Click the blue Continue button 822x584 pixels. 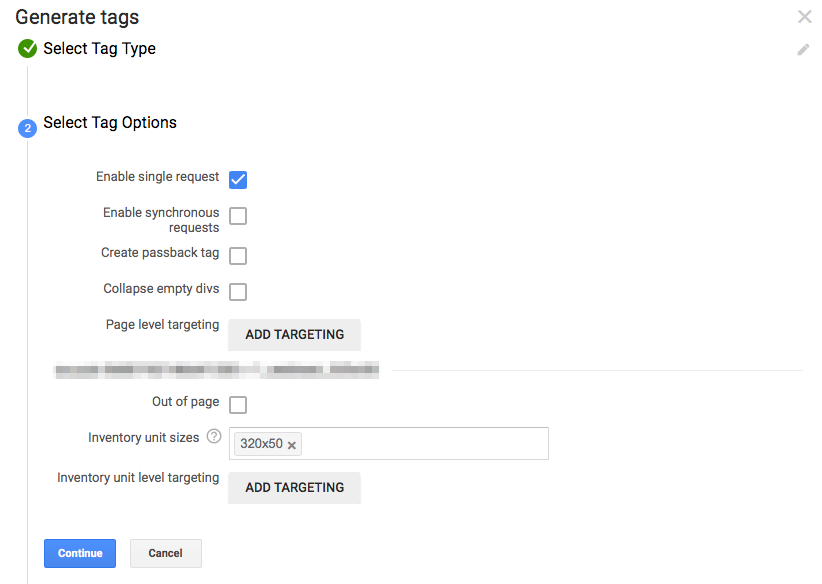click(x=80, y=553)
